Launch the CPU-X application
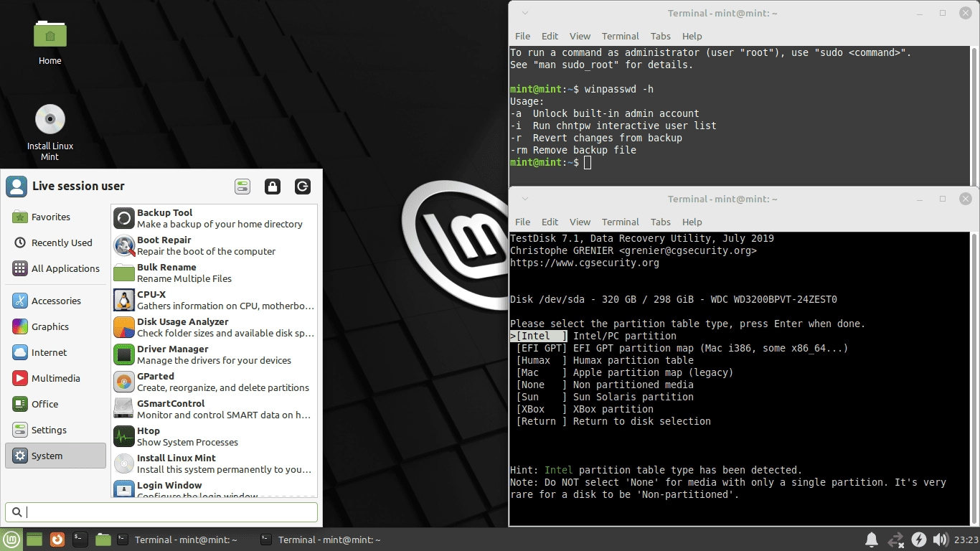The height and width of the screenshot is (551, 980). click(214, 300)
